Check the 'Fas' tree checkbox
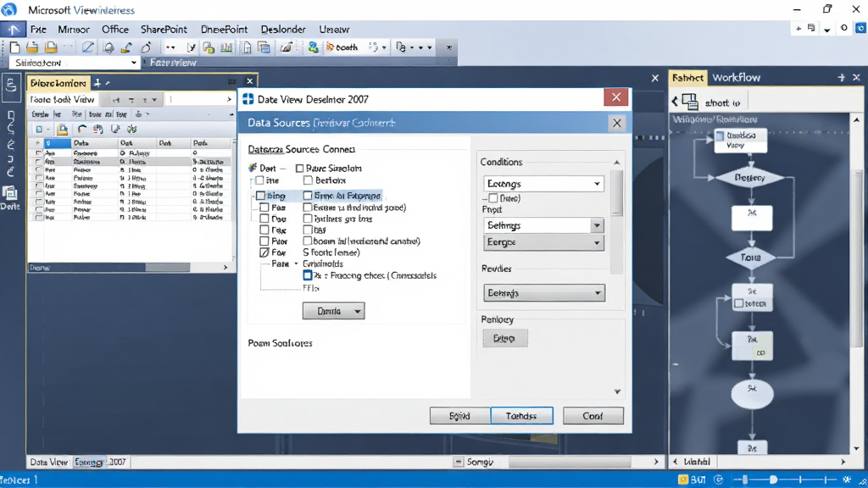The height and width of the screenshot is (488, 868). coord(264,208)
